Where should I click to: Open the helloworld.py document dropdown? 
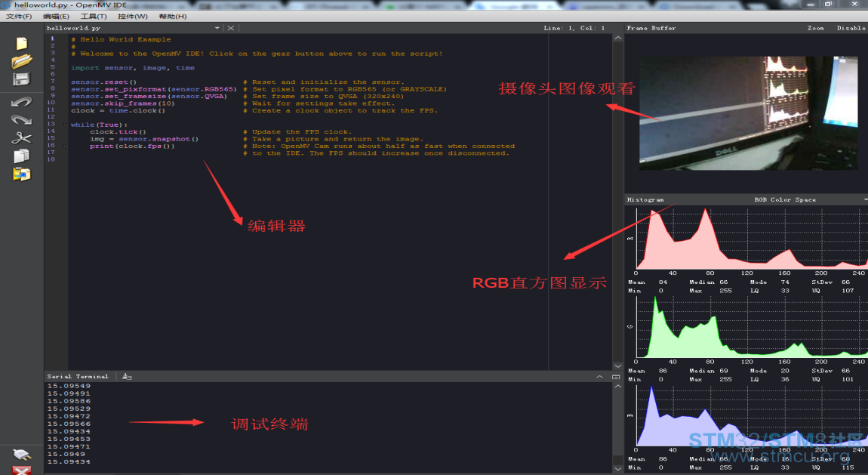[x=217, y=28]
